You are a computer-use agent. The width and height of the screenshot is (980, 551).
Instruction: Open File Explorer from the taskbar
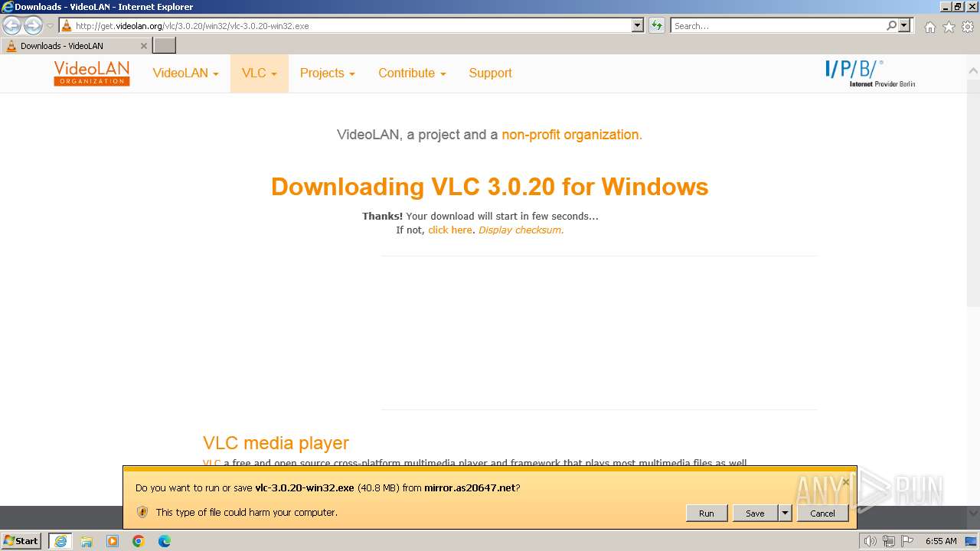(x=87, y=541)
